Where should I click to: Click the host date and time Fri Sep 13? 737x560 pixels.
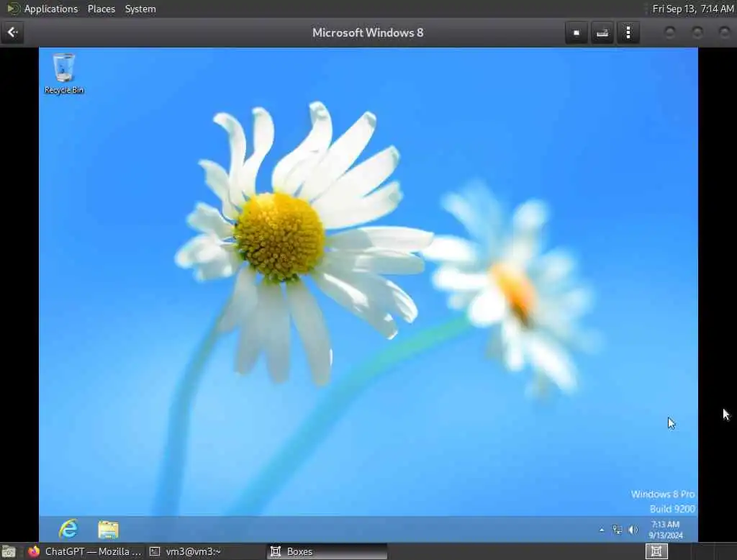pyautogui.click(x=693, y=9)
